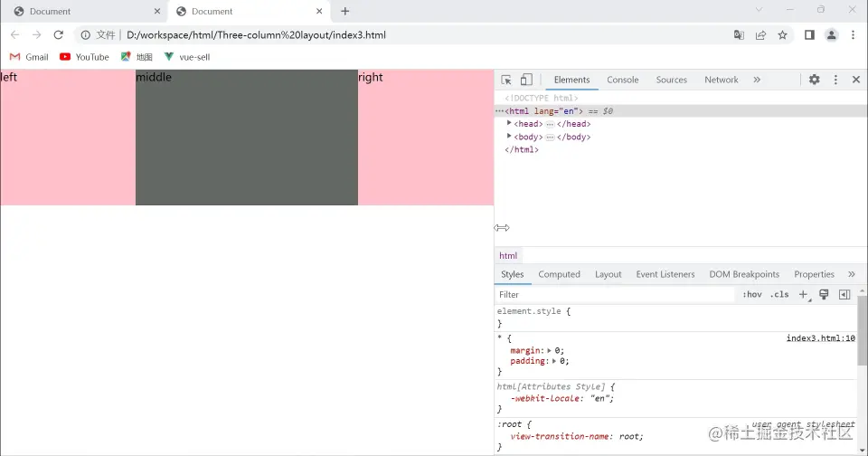Click the site information icon
The height and width of the screenshot is (456, 868).
pos(85,35)
